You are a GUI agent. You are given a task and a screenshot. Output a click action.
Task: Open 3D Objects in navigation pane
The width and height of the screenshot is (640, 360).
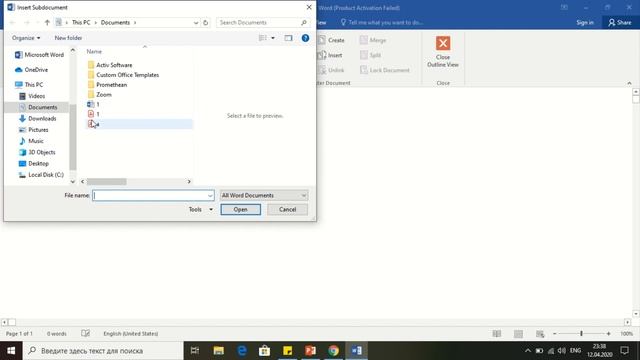tap(37, 152)
